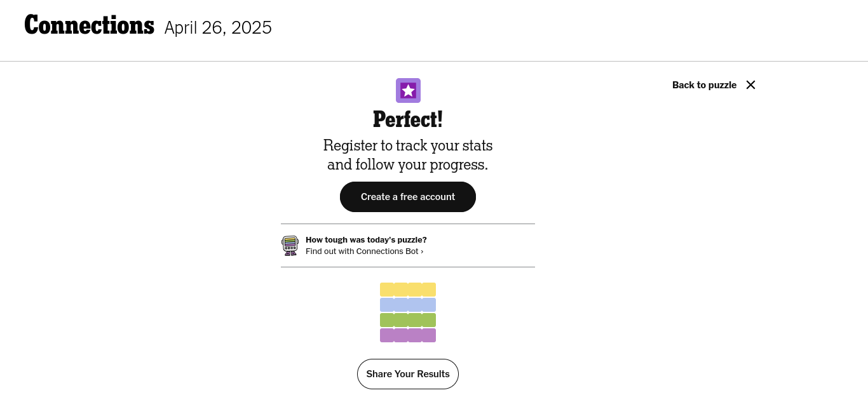Click the last blue result square
868x395 pixels.
[429, 305]
